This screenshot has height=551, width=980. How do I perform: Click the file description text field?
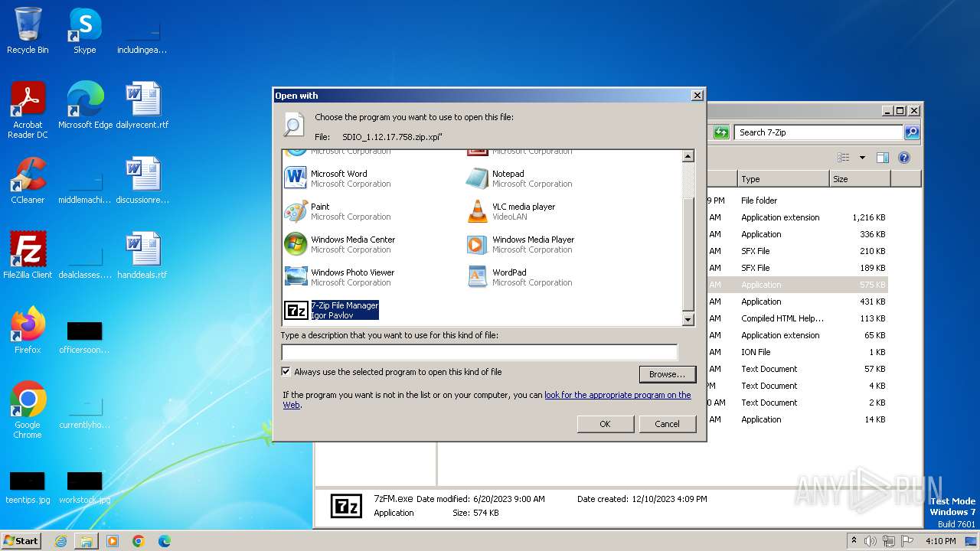[479, 352]
